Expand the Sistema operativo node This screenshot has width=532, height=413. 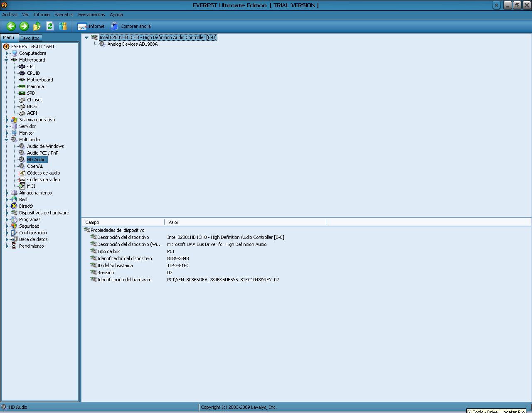tap(7, 120)
